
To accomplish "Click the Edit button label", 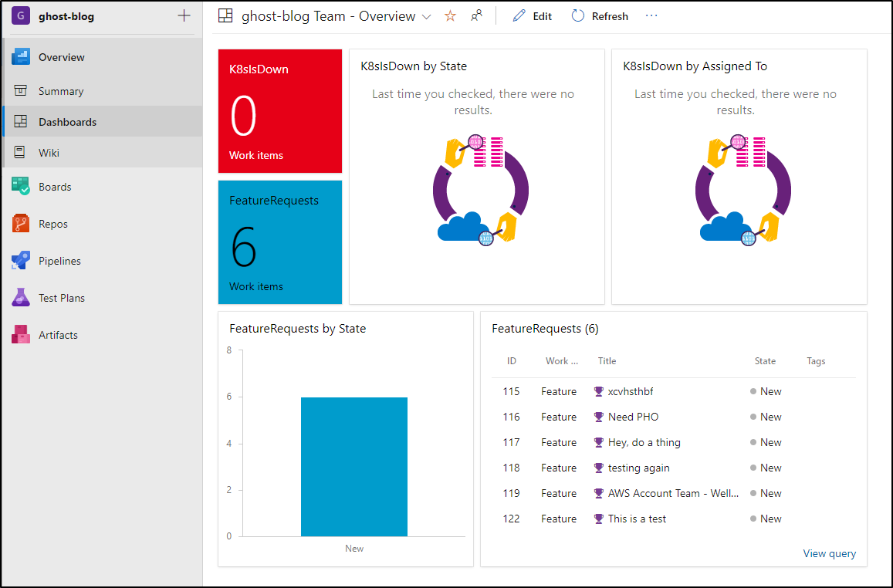I will (542, 16).
